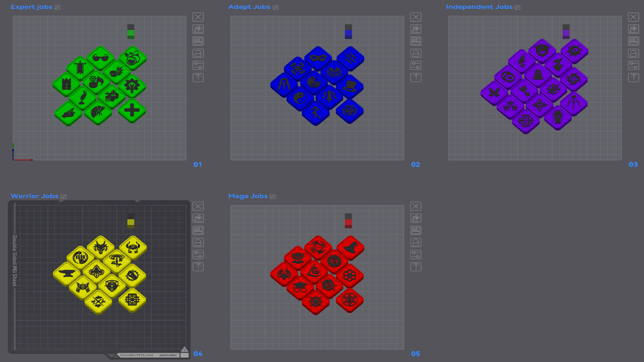This screenshot has width=644, height=362.
Task: Move Expert jobs plate to front
Action: click(x=198, y=77)
